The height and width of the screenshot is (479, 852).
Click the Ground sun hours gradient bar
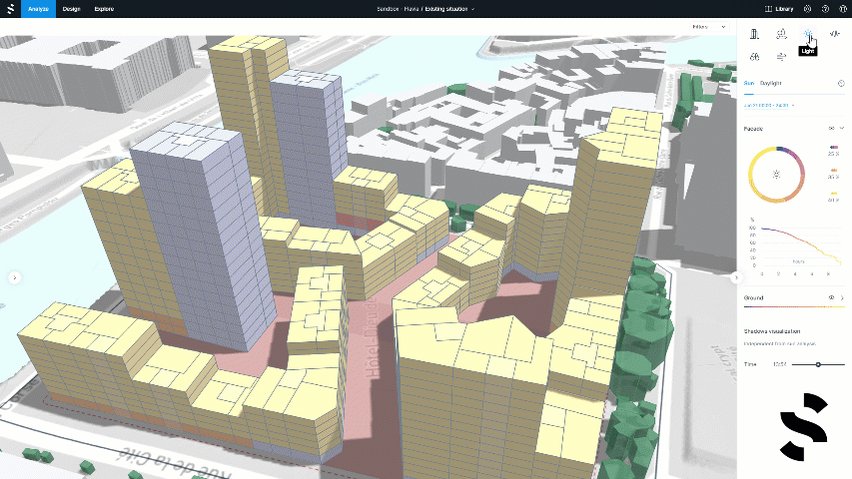tap(794, 307)
